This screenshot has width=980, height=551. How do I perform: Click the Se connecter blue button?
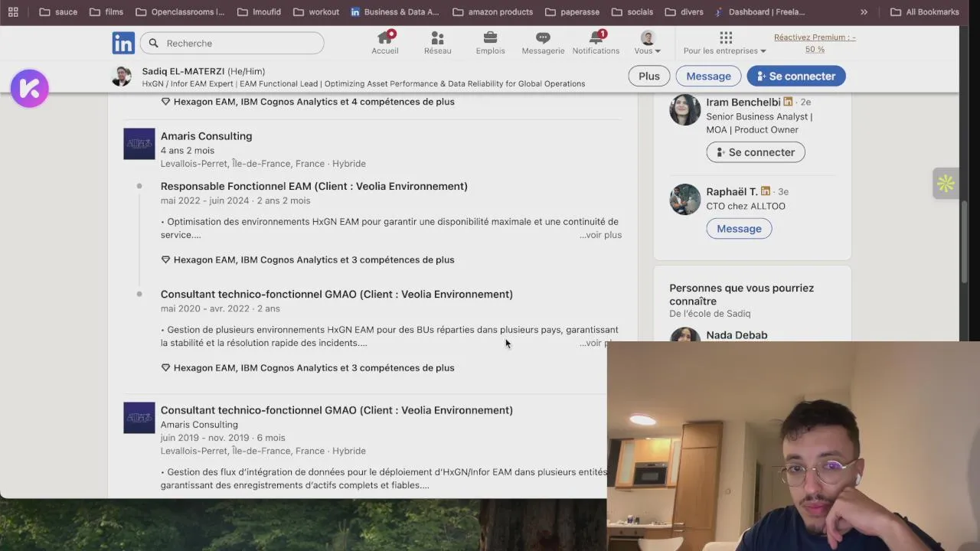coord(796,76)
